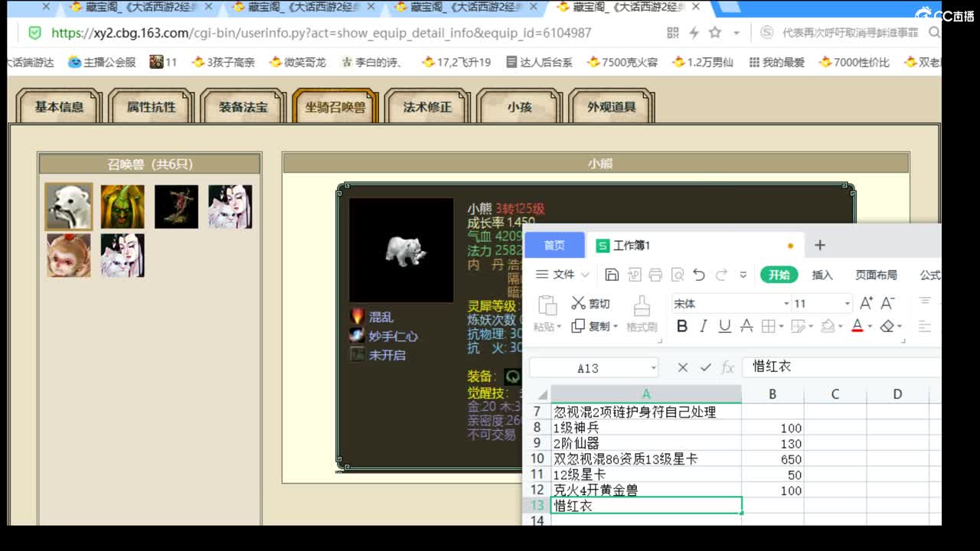The image size is (980, 551).
Task: Confirm cell entry with the checkmark icon
Action: click(x=705, y=368)
